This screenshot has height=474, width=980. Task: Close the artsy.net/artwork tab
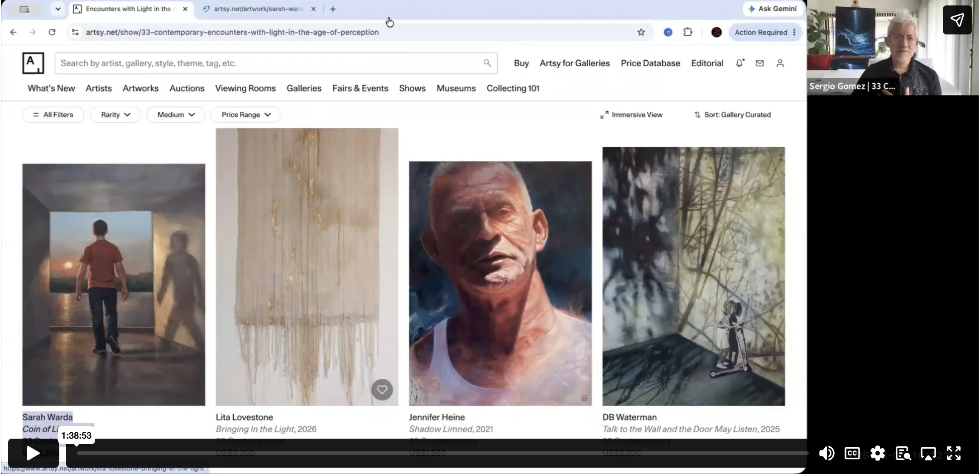[313, 9]
